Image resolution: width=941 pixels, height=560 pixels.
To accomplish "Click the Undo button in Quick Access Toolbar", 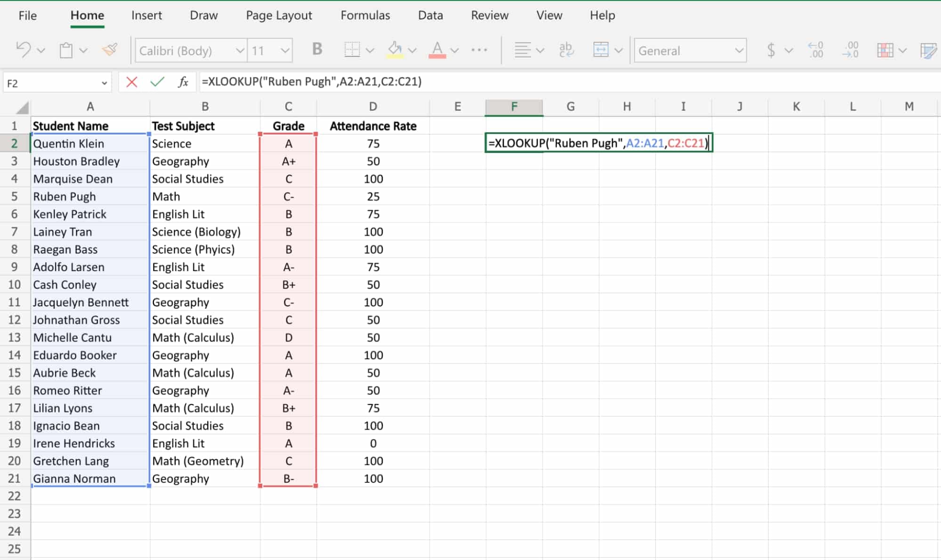I will click(x=22, y=50).
